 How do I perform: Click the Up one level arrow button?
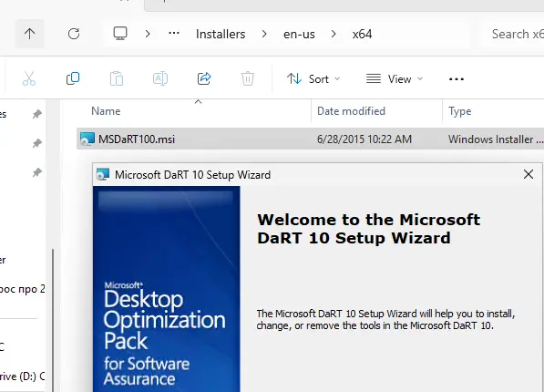[x=30, y=34]
